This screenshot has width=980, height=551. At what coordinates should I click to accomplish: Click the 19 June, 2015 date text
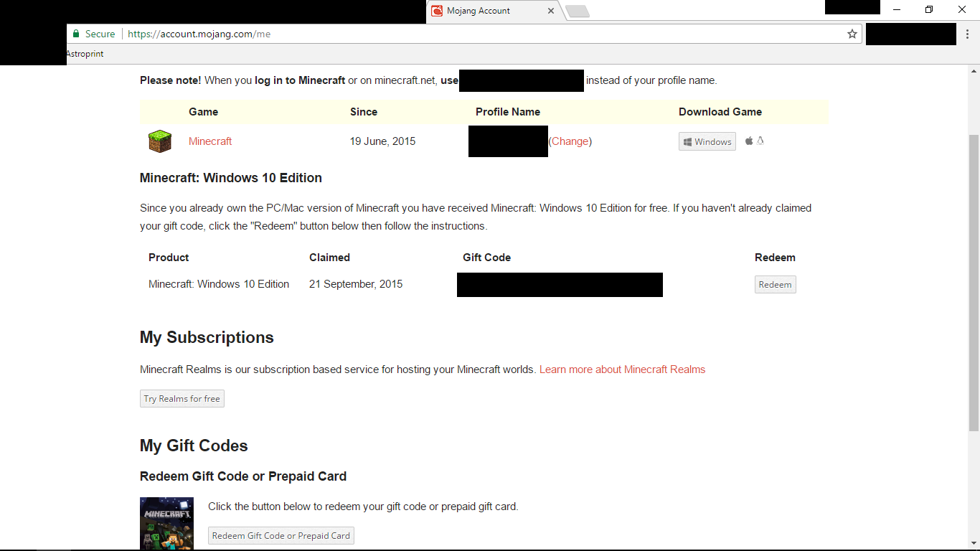tap(383, 141)
